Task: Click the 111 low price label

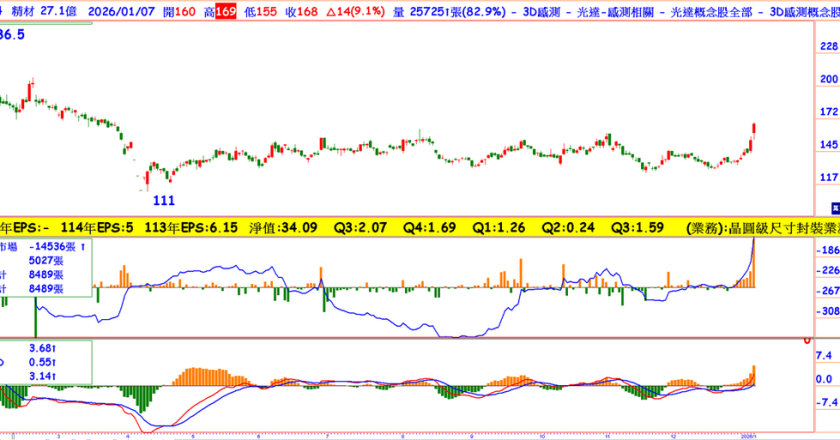Action: pos(163,200)
